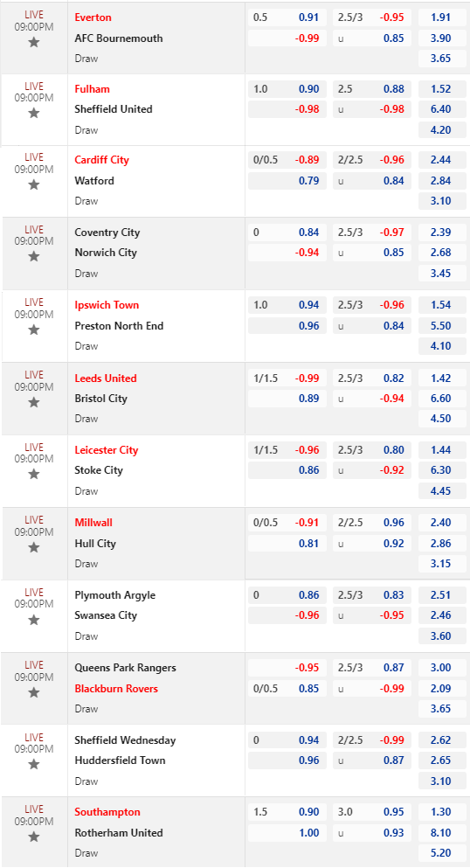Favorite the Everton vs AFC Bournemouth match star
Screen dimensions: 470x868
[x=34, y=42]
